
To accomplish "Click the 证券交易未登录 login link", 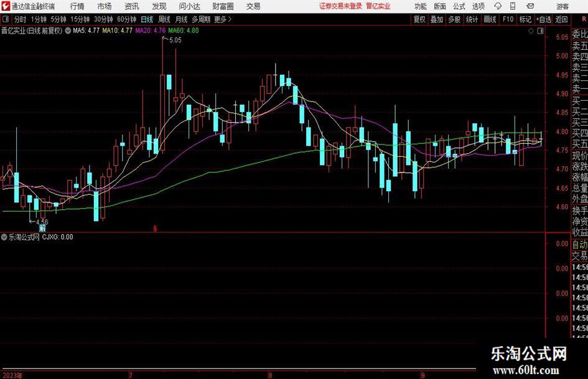I will coord(340,6).
